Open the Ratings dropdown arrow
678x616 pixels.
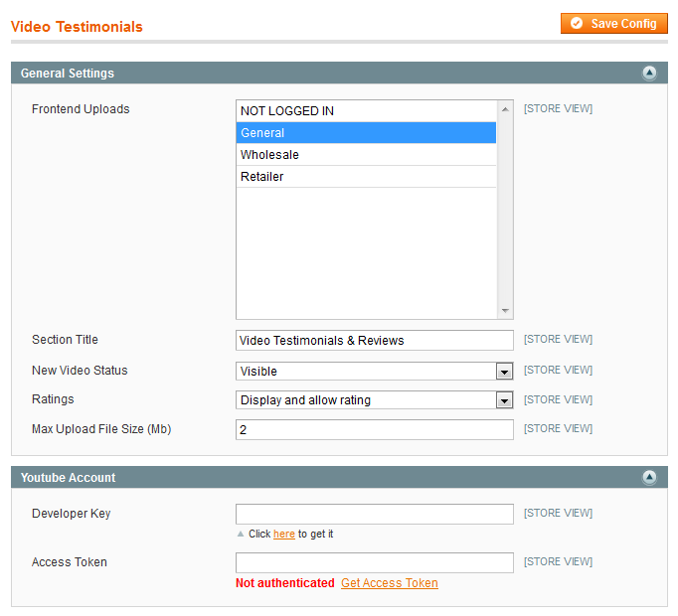504,400
